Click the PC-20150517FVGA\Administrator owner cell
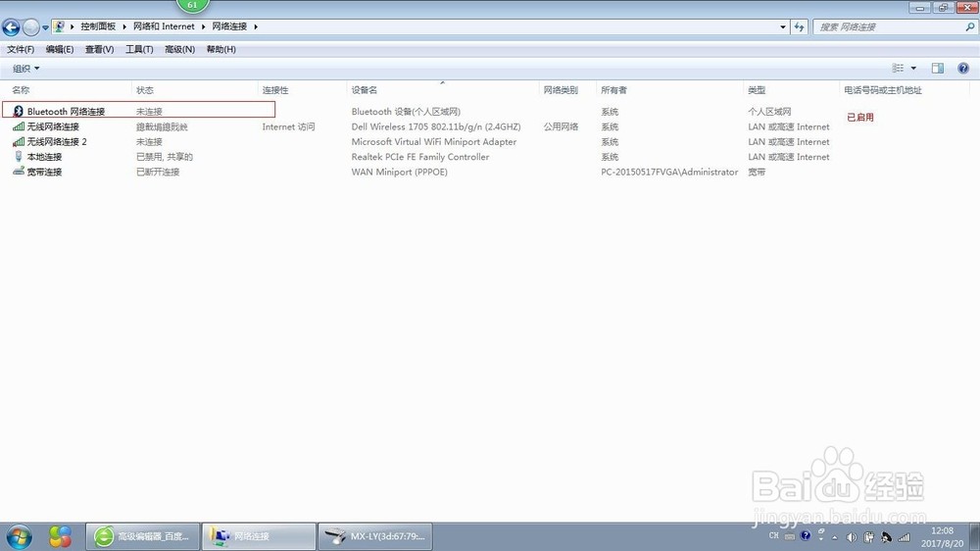Viewport: 980px width, 551px height. [x=669, y=172]
